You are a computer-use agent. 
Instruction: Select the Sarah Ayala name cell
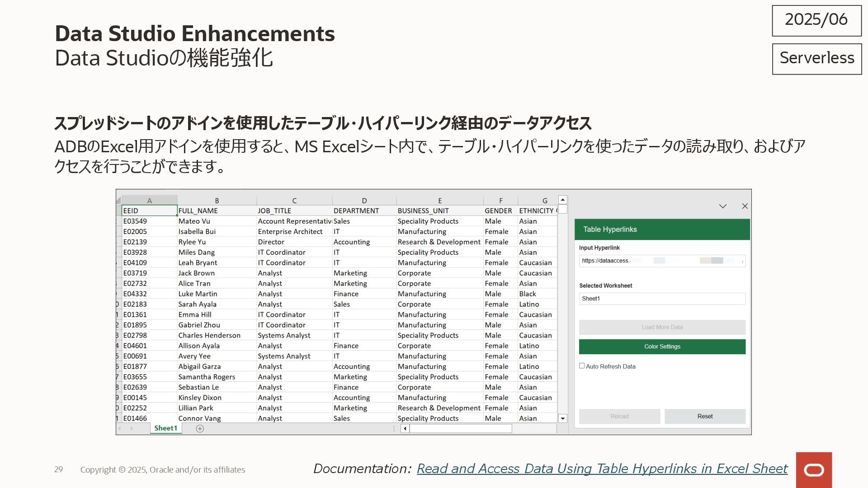[x=217, y=304]
